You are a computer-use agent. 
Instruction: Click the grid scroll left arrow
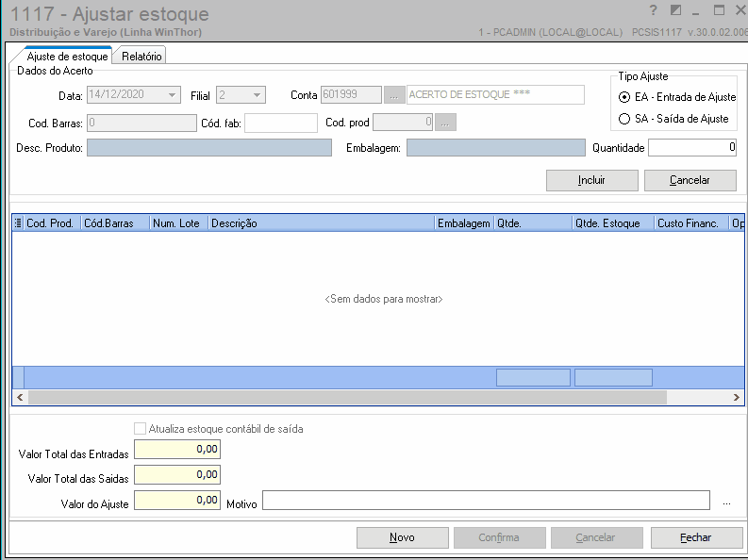point(20,397)
